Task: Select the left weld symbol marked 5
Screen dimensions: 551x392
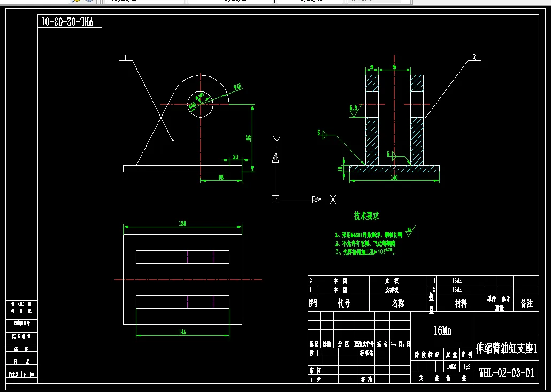Action: pyautogui.click(x=323, y=134)
